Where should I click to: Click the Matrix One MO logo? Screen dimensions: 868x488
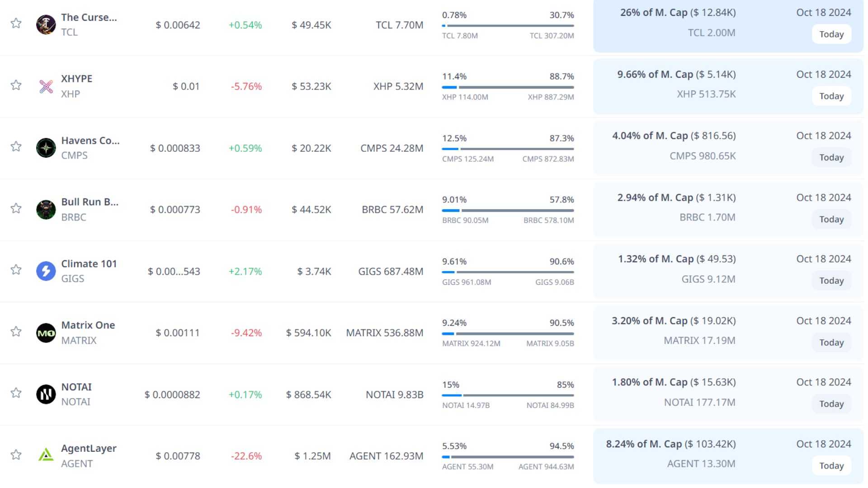tap(46, 333)
